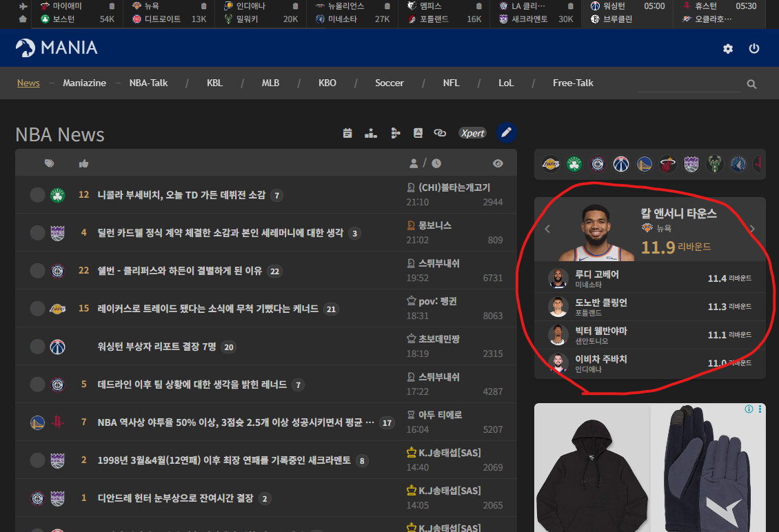779x532 pixels.
Task: Open the 루디 고베어 rebound leader entry
Action: pos(597,275)
